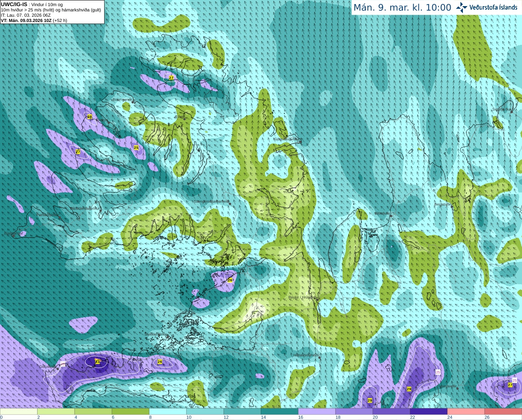Screen dimensions: 522x420
Task: Click the pale yellow 0–2 m/s legend swatch
Action: pos(19,411)
